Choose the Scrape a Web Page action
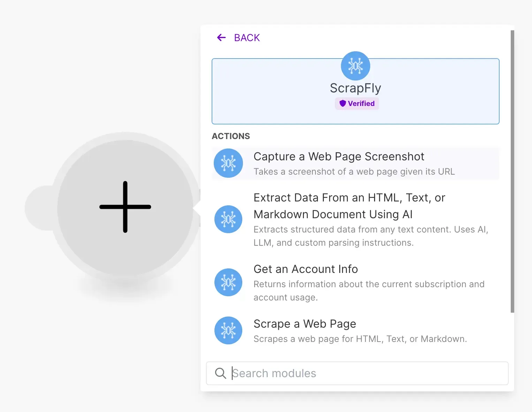Screen dimensions: 532x412 click(304, 324)
